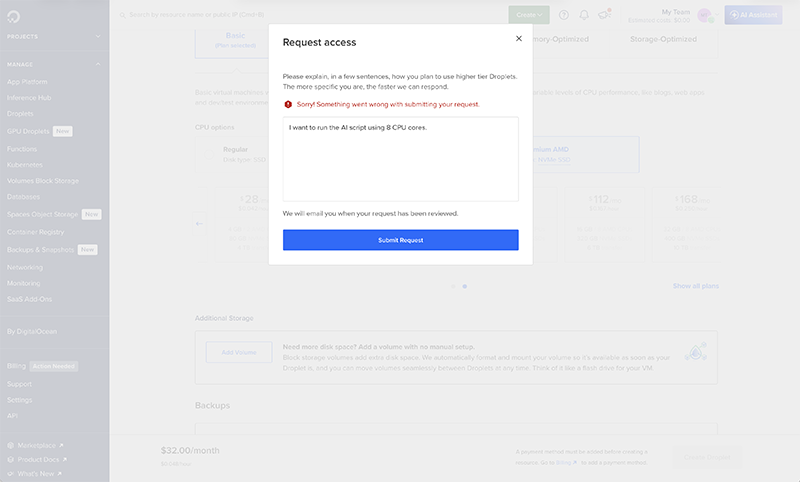This screenshot has height=482, width=800.
Task: Open Droplets in the sidebar
Action: click(x=20, y=114)
